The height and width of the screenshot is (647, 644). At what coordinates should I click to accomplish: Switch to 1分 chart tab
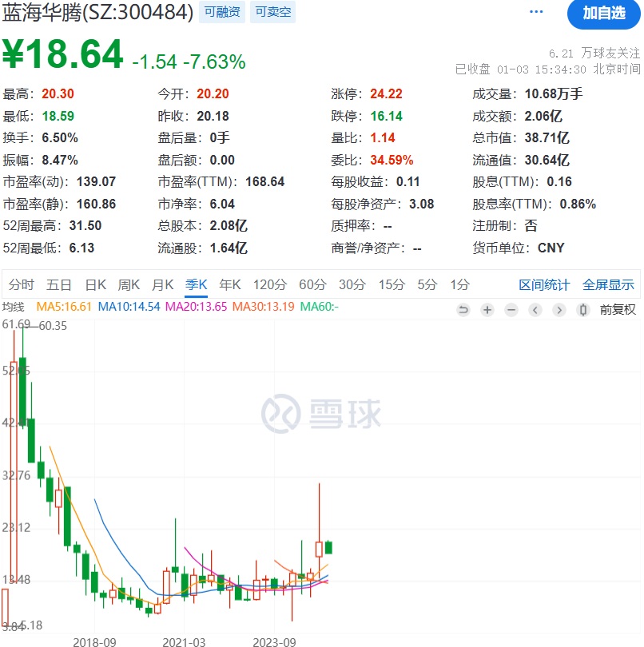click(x=460, y=284)
